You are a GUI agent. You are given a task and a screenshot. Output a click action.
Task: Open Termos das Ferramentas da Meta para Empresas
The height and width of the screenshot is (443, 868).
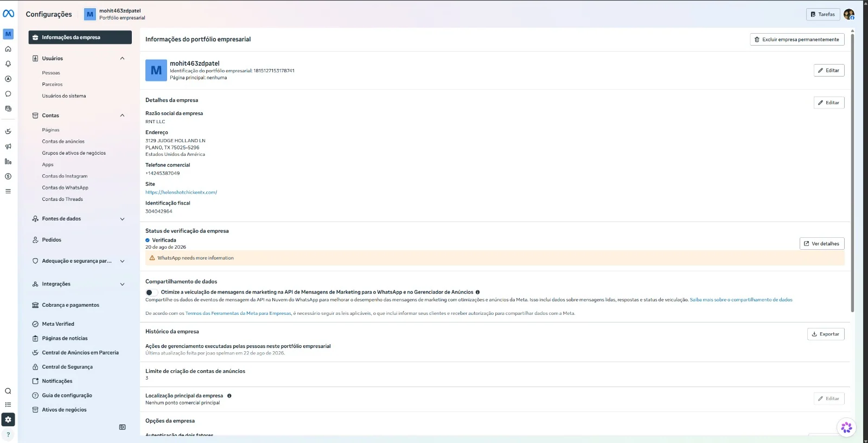(x=238, y=313)
